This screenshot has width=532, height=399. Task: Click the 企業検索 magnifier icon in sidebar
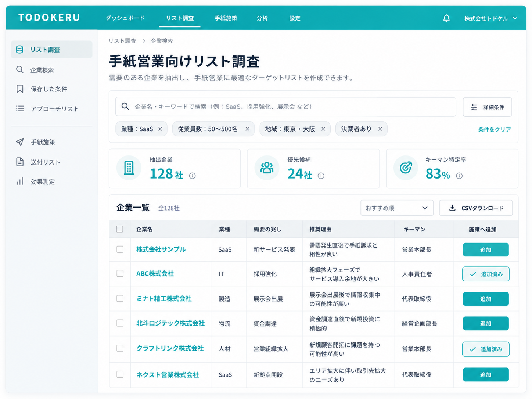pyautogui.click(x=20, y=70)
